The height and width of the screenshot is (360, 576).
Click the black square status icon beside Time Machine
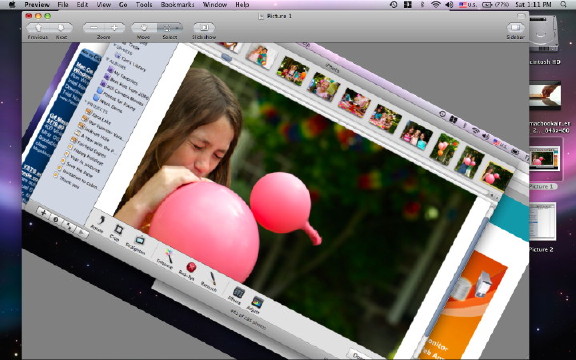point(407,4)
